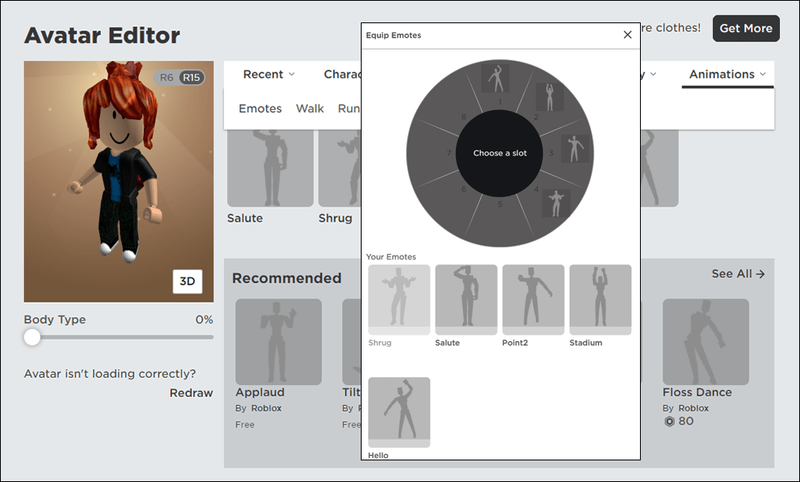Click the Roblox creator link under Applaud
The height and width of the screenshot is (482, 800).
[266, 408]
